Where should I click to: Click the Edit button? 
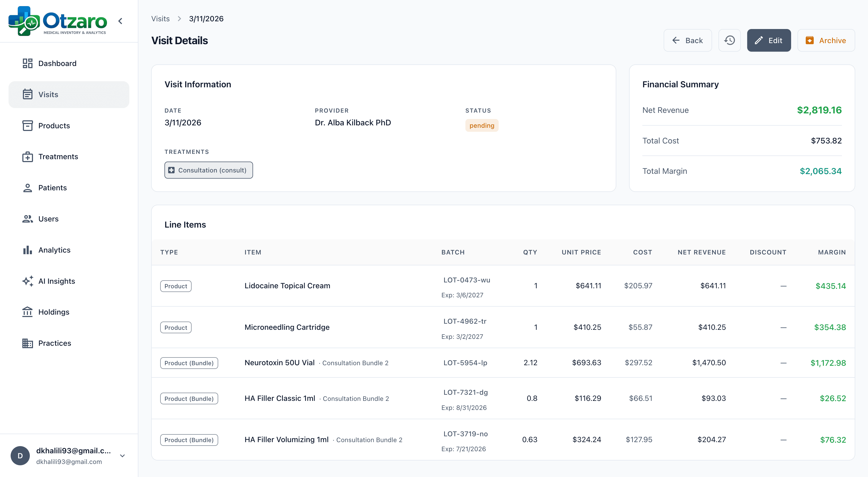coord(769,40)
